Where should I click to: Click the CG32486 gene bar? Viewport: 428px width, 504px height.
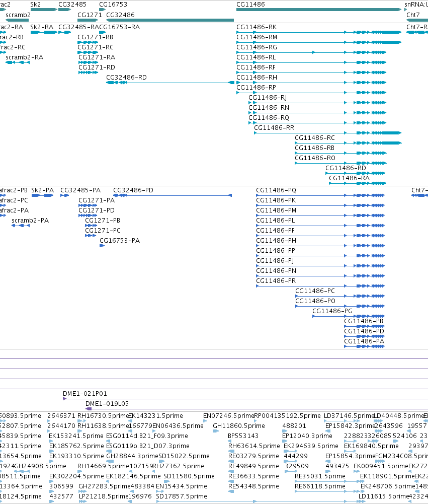(x=170, y=20)
